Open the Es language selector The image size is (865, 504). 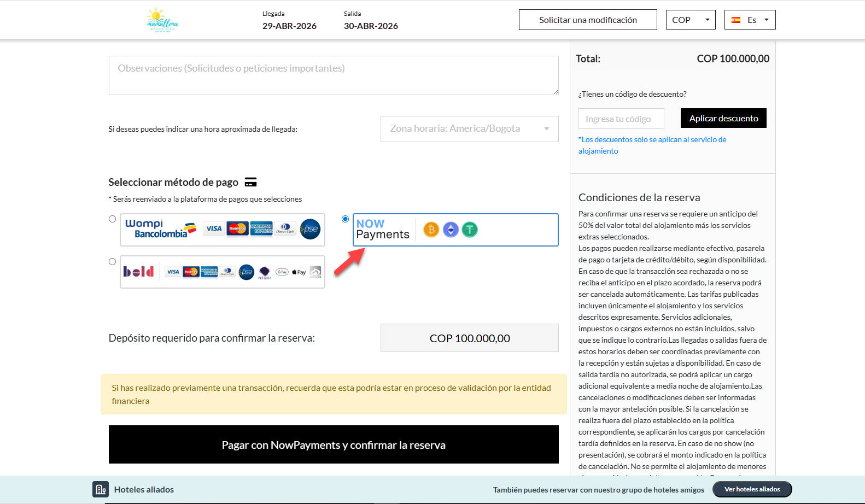750,20
